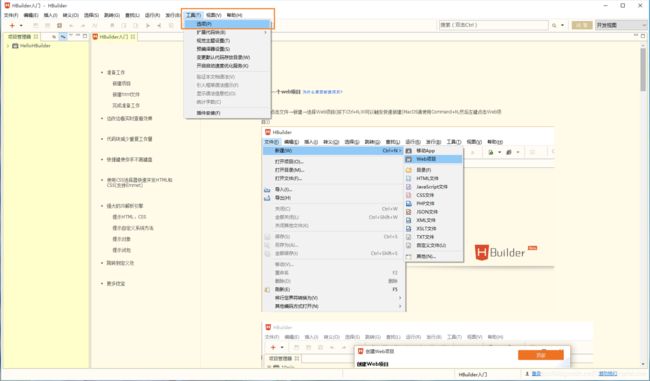Open the small arrow next to the search magnifier
This screenshot has height=381, width=650.
[563, 25]
